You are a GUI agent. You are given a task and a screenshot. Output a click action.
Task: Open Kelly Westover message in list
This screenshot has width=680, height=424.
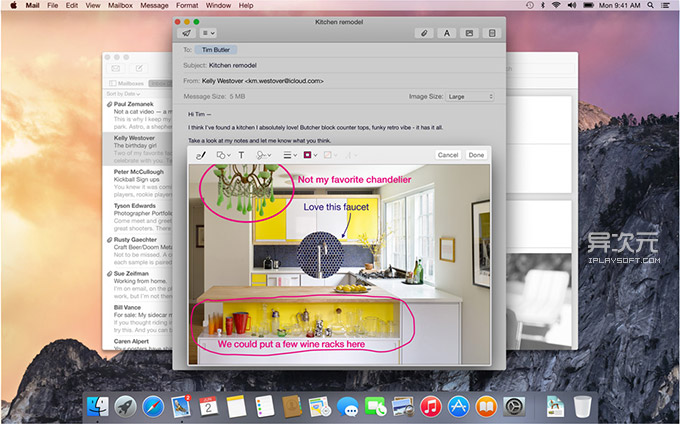pyautogui.click(x=138, y=149)
